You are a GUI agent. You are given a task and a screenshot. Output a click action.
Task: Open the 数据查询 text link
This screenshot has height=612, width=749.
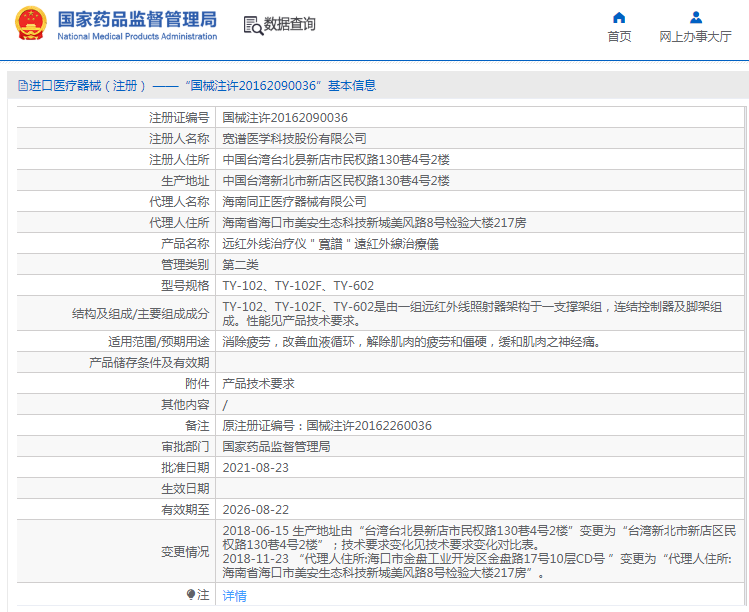289,24
